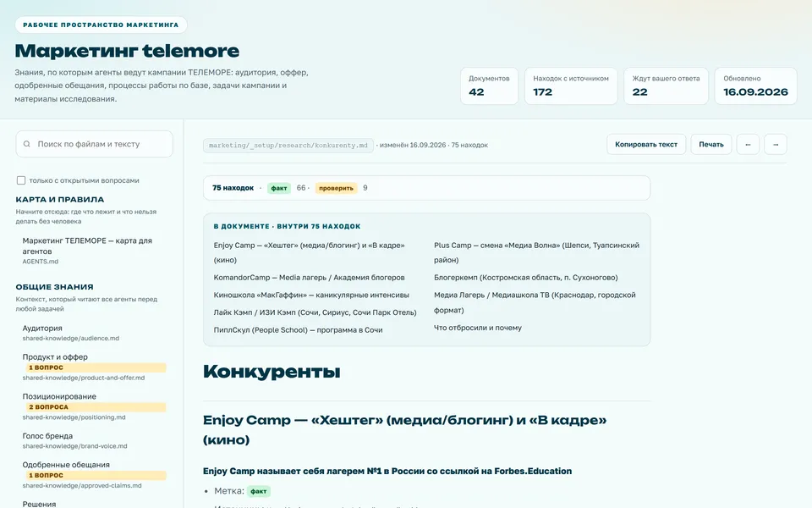Click the «РАБОЧЕЕ ПРОСТРАНСТВО МАРКЕТИНГА» pill

101,25
